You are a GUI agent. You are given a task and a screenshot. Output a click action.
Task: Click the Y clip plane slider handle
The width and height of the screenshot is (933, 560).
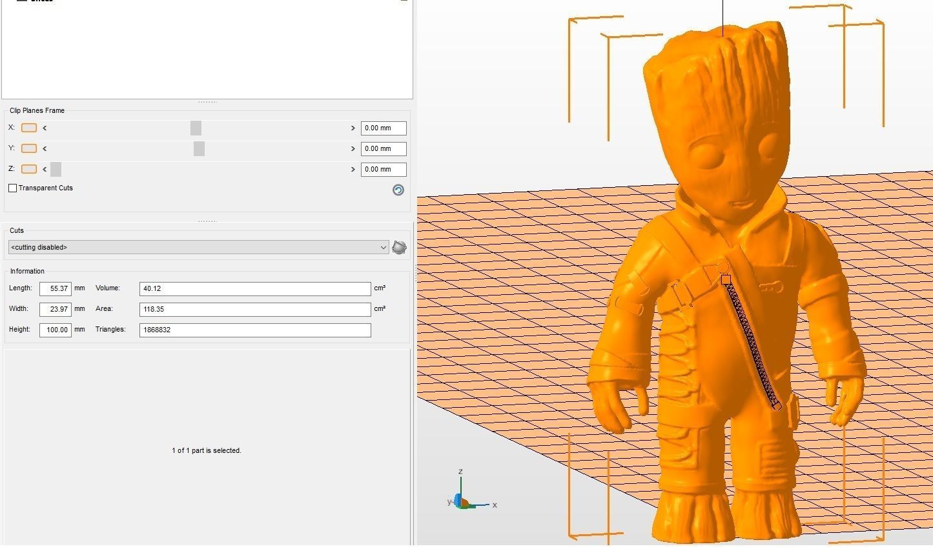coord(199,148)
